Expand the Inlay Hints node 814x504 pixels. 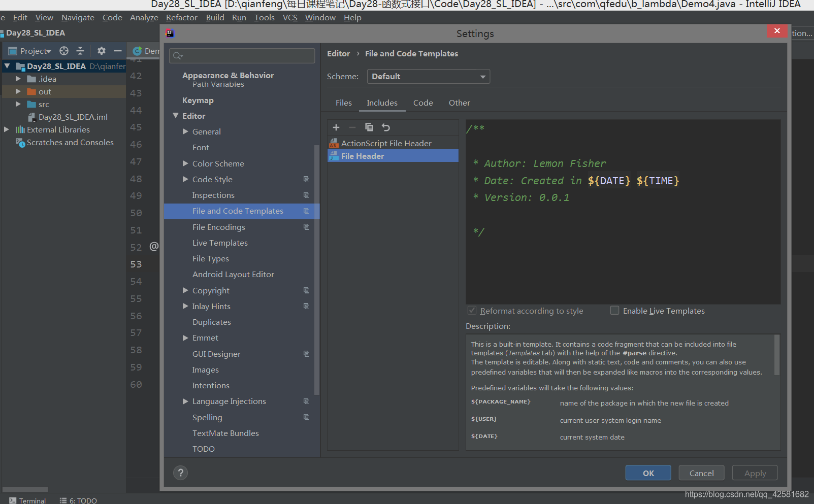click(185, 306)
